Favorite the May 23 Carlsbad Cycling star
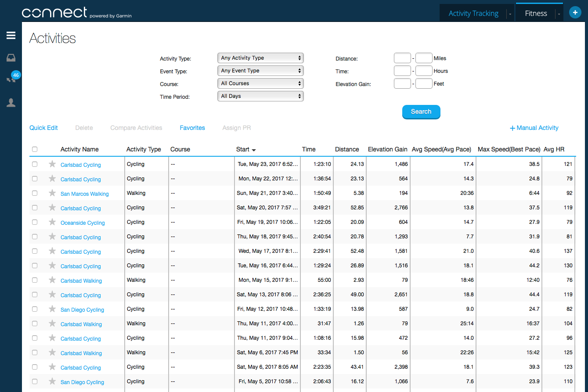 [x=52, y=164]
